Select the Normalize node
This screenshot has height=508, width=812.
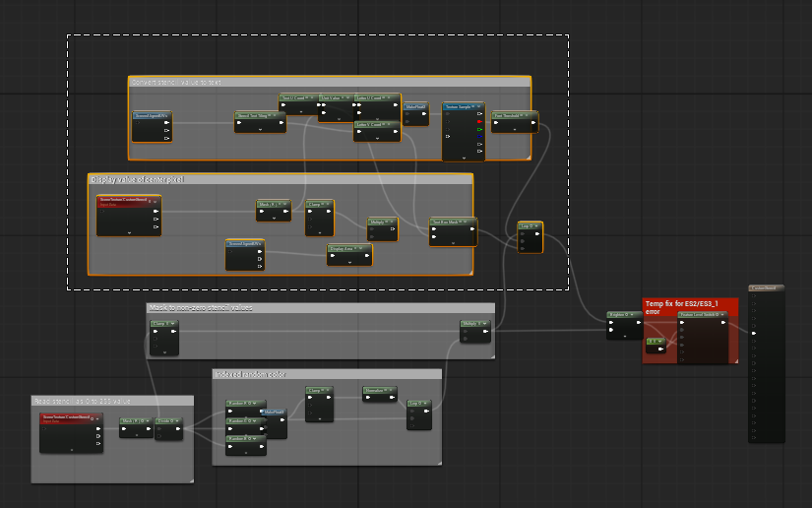380,394
